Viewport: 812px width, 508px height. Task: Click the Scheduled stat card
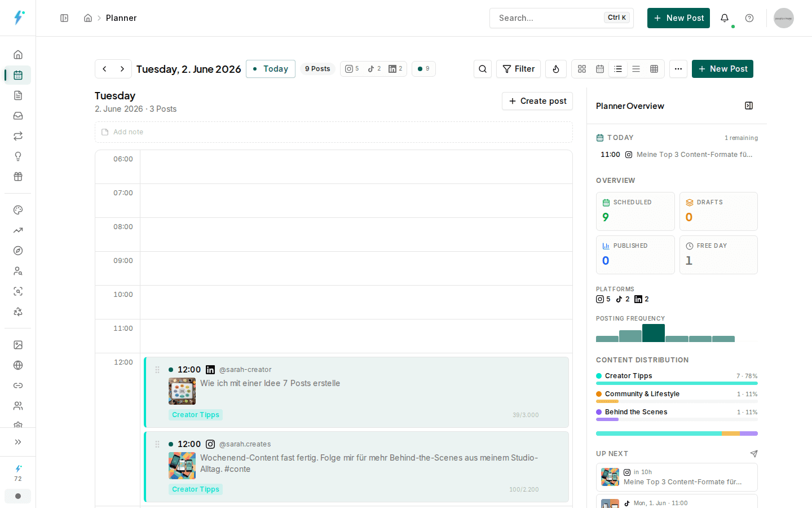tap(635, 211)
